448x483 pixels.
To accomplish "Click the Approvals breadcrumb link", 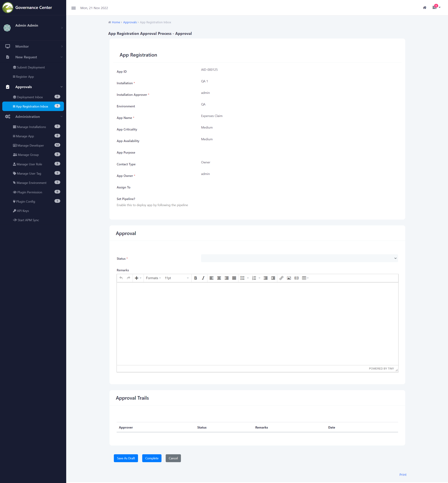I will pos(130,22).
